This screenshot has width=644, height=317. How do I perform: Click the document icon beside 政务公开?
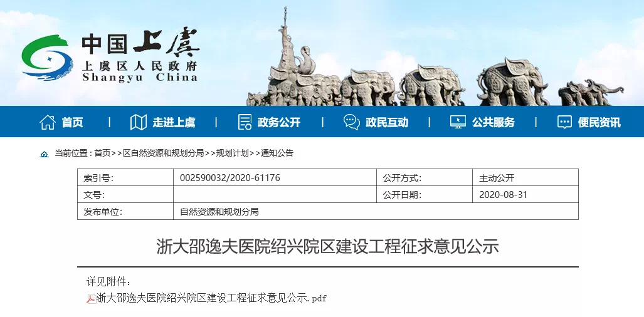(x=245, y=122)
